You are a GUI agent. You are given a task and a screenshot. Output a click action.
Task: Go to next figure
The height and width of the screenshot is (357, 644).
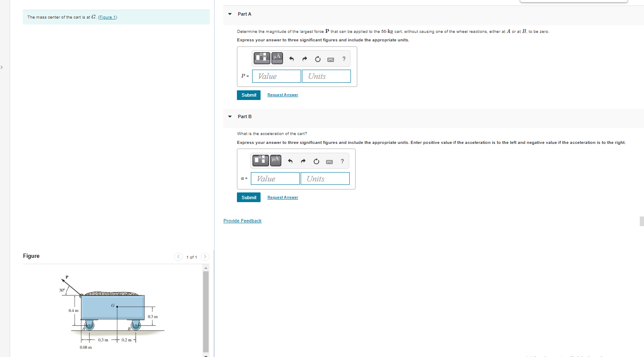205,257
